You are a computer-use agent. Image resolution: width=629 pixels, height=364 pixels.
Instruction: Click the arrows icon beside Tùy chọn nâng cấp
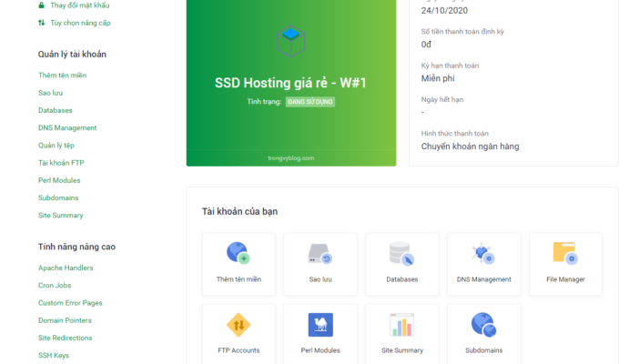(x=41, y=23)
